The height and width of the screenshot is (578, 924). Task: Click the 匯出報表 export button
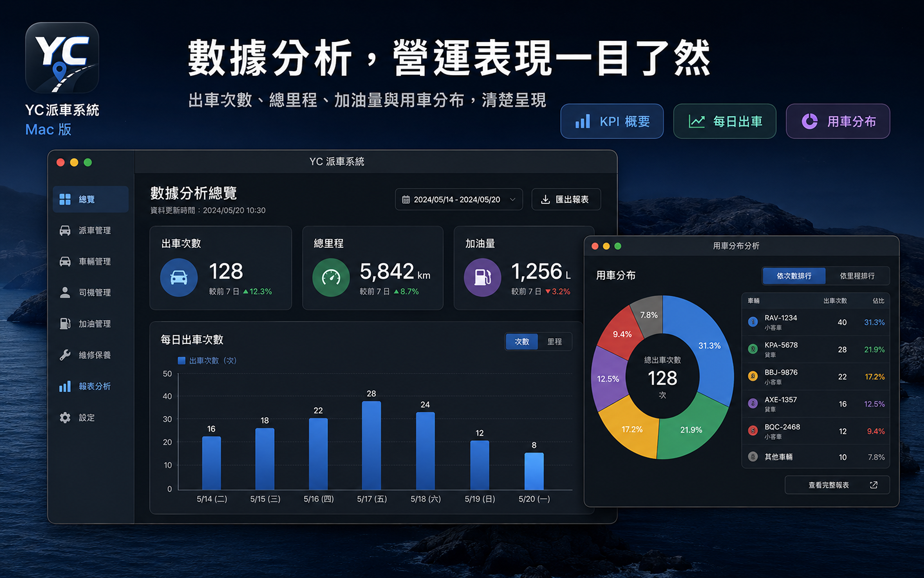pyautogui.click(x=566, y=199)
